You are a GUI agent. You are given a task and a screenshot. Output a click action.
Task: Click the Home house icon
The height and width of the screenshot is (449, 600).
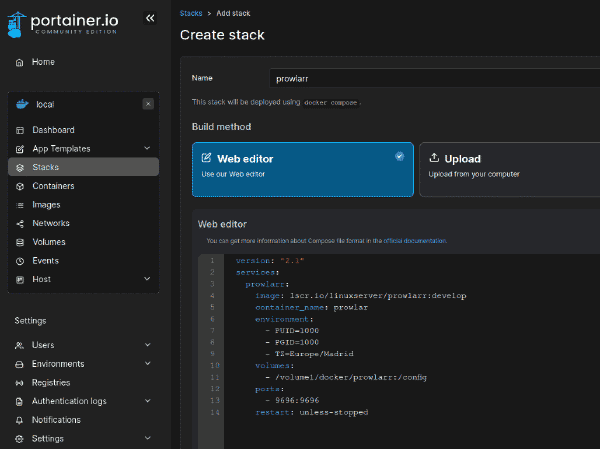pyautogui.click(x=20, y=62)
